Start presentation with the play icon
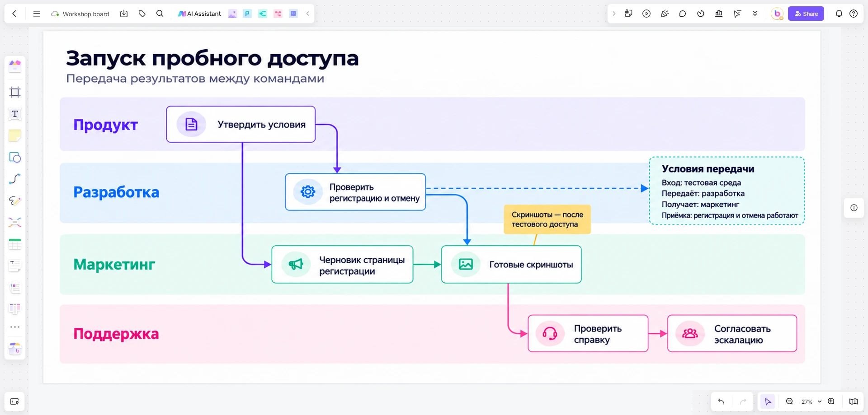Image resolution: width=868 pixels, height=415 pixels. [646, 14]
